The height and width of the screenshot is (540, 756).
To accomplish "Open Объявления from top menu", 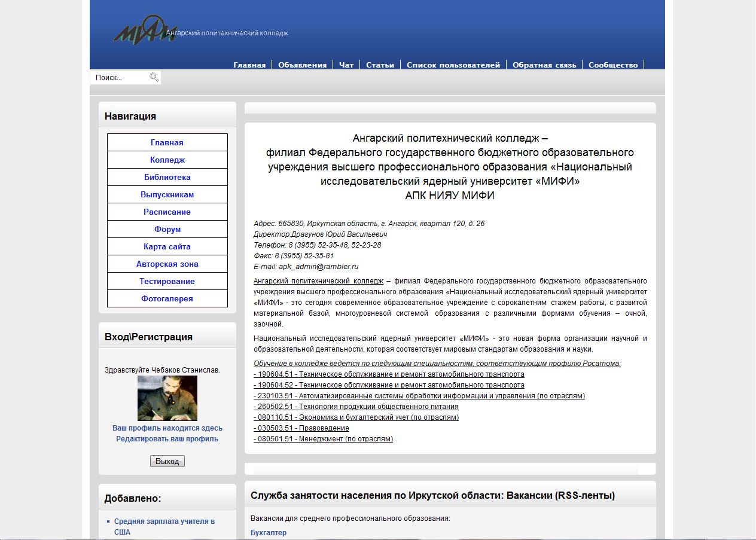I will (x=302, y=65).
